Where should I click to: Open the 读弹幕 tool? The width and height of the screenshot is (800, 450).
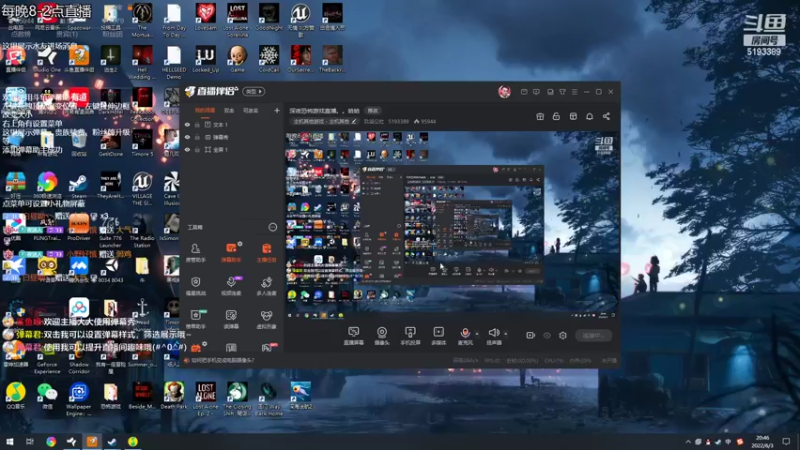point(231,319)
